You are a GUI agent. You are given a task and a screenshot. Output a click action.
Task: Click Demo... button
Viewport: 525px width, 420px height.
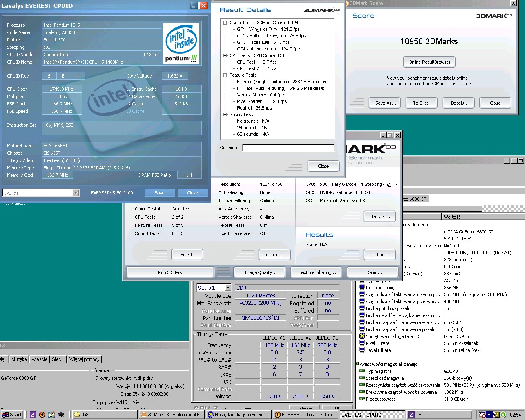click(374, 272)
